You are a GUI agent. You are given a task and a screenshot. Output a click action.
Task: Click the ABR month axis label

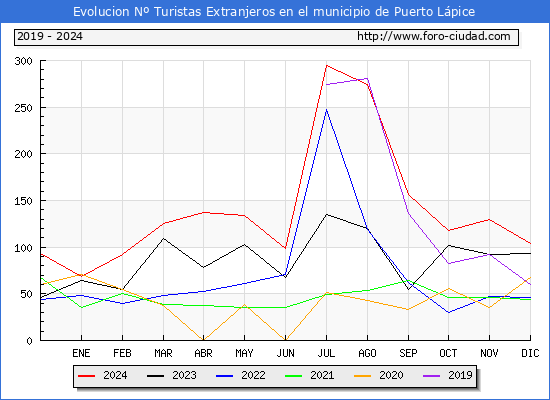pos(203,353)
